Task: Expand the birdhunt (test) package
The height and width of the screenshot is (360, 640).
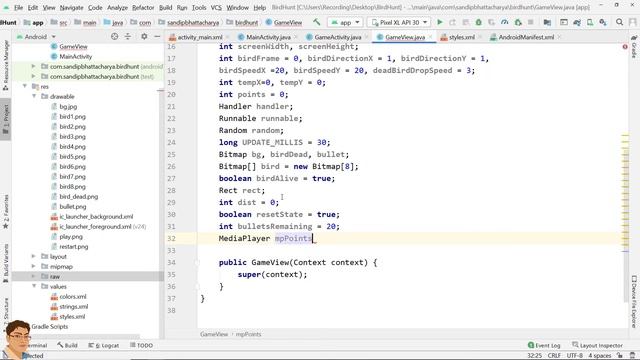Action: (x=34, y=76)
